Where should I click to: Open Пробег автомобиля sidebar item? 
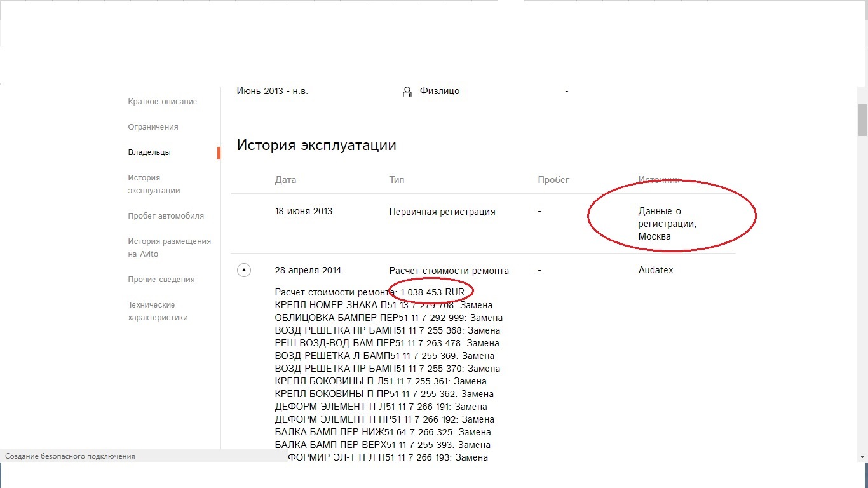tap(166, 216)
